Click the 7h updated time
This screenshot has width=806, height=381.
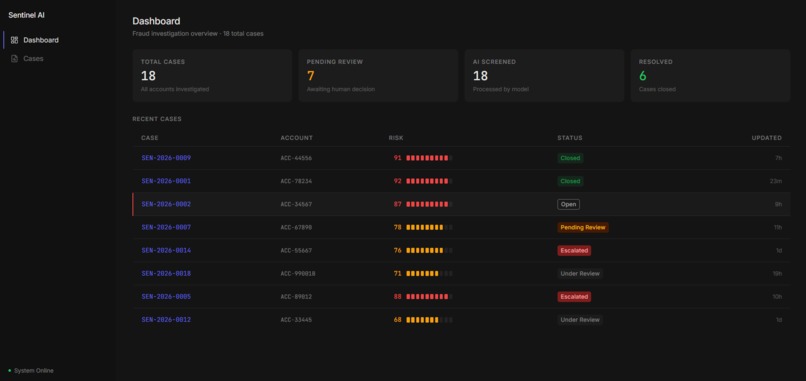[x=779, y=158]
